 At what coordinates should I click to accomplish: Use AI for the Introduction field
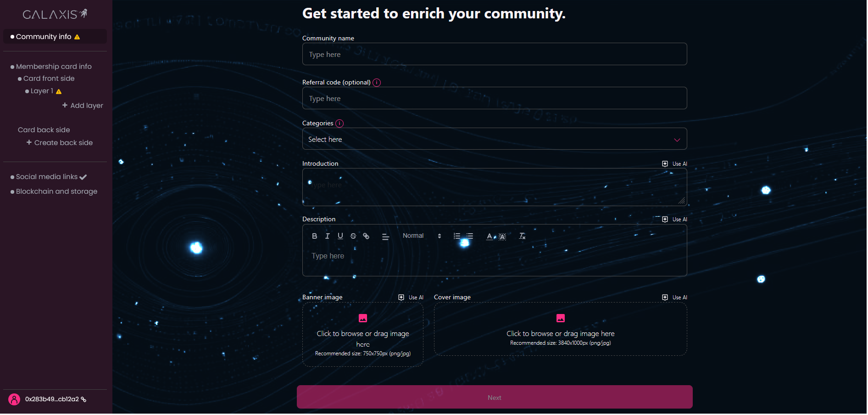pos(674,164)
